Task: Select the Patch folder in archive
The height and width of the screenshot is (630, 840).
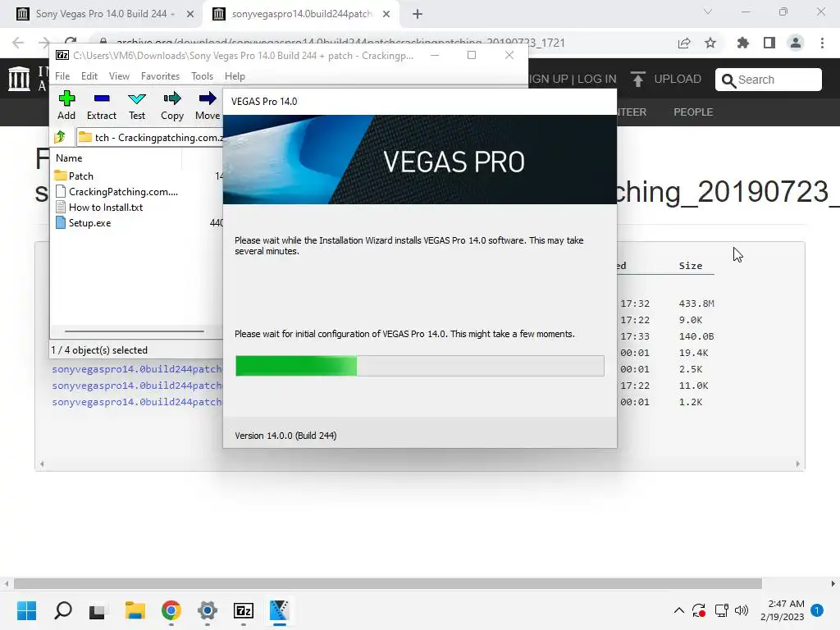Action: [x=74, y=176]
